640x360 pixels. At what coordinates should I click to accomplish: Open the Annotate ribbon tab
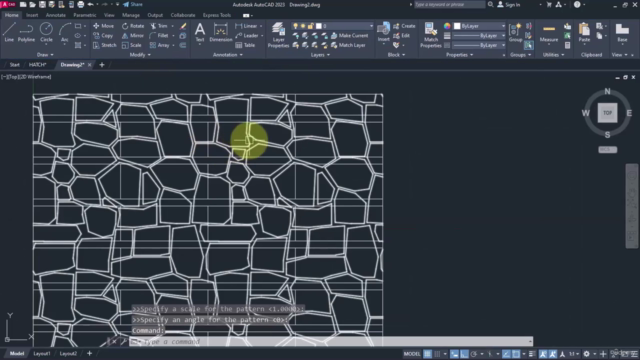coord(56,15)
